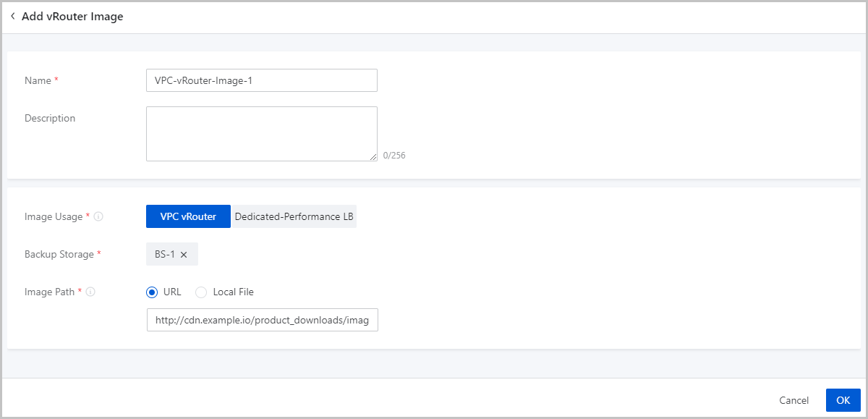Click the image URL text field
This screenshot has height=419, width=868.
[262, 320]
